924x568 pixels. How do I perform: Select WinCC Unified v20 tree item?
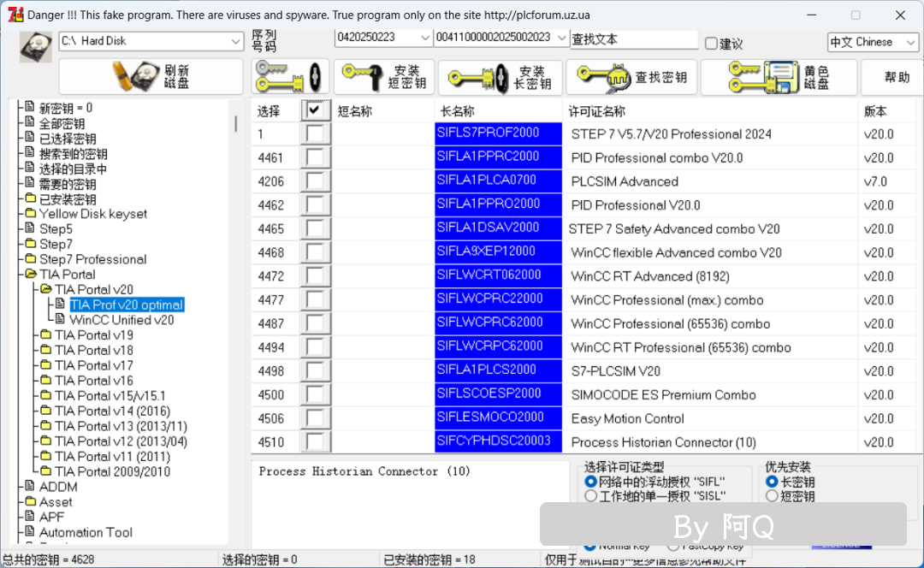pyautogui.click(x=121, y=320)
